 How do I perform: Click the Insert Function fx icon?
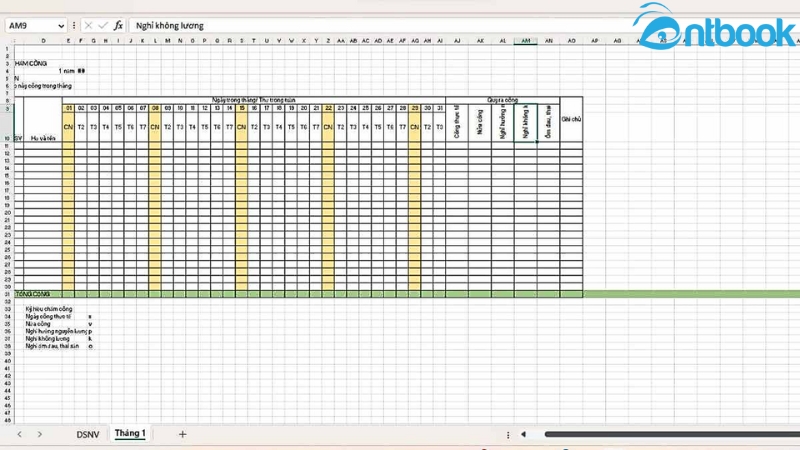coord(118,26)
